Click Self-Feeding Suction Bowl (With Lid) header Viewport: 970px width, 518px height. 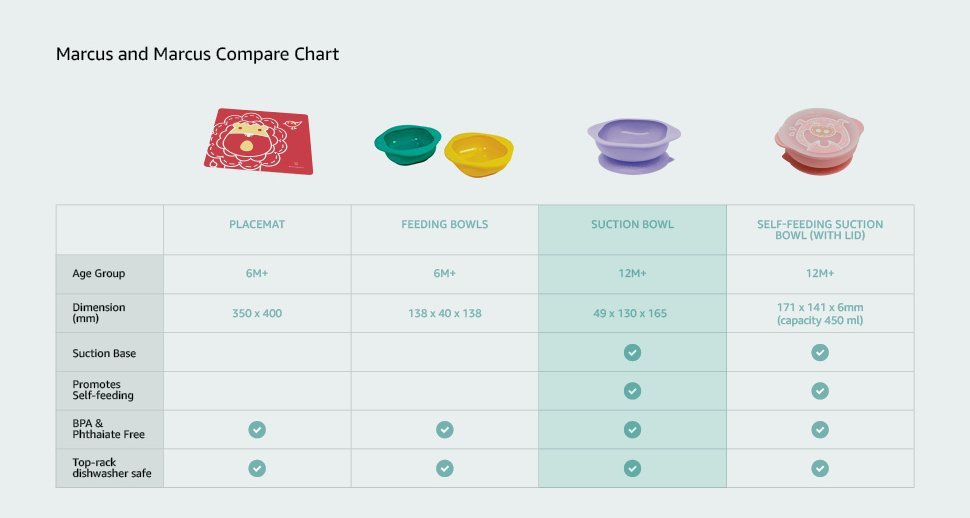(x=820, y=230)
